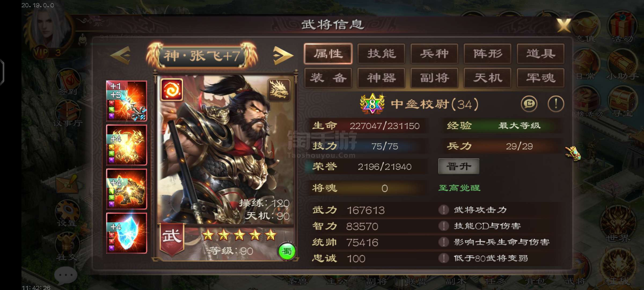Click the 至高觉醒 green link
This screenshot has width=644, height=290.
459,188
